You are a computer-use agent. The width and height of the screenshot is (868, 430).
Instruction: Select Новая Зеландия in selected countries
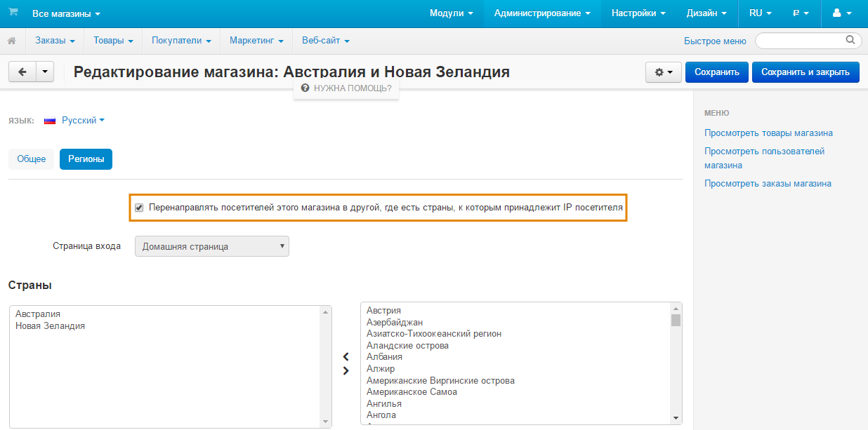pos(50,325)
